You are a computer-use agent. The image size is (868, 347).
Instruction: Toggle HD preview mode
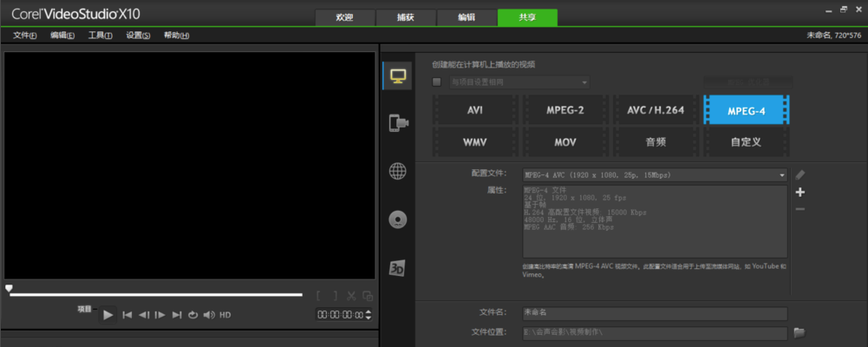click(225, 315)
